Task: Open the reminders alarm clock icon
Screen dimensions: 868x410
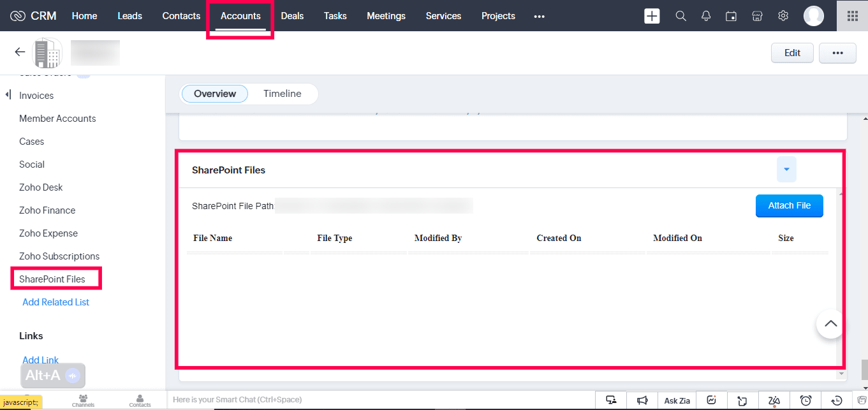Action: (805, 400)
